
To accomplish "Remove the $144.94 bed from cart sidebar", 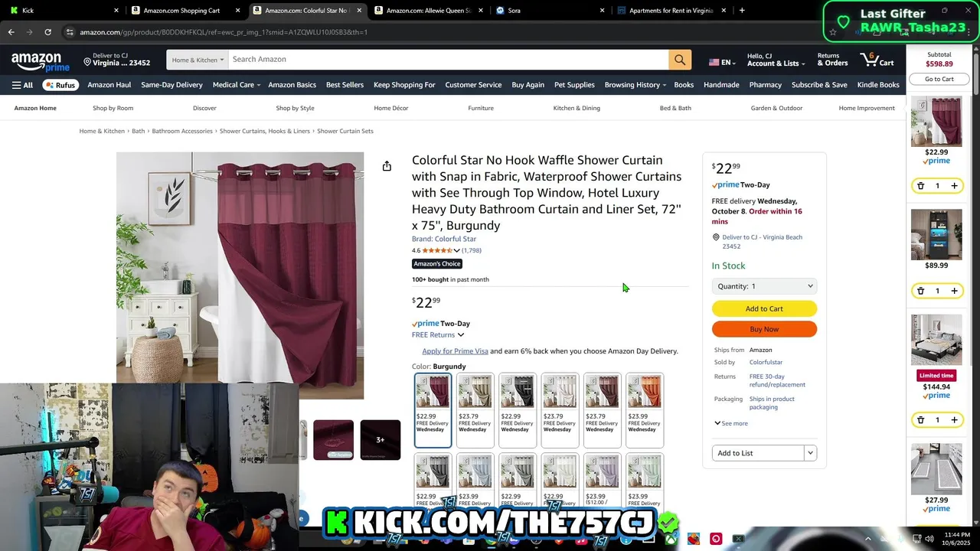I will [920, 420].
